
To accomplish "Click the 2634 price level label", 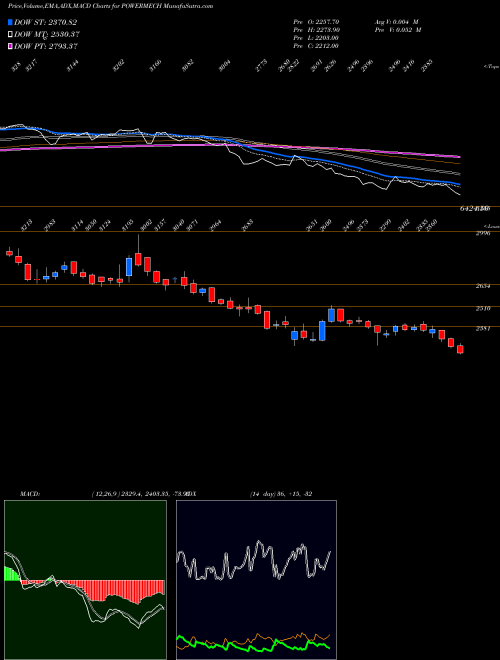I will pyautogui.click(x=483, y=287).
